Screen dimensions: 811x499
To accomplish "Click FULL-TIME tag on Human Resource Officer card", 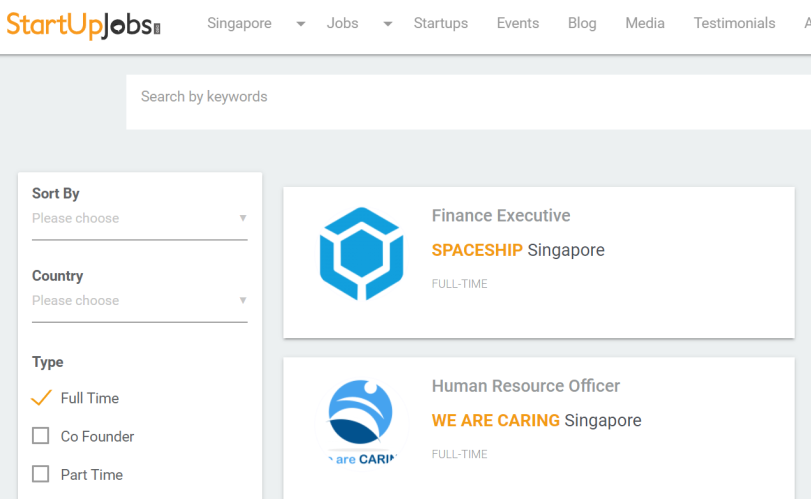I will coord(460,454).
